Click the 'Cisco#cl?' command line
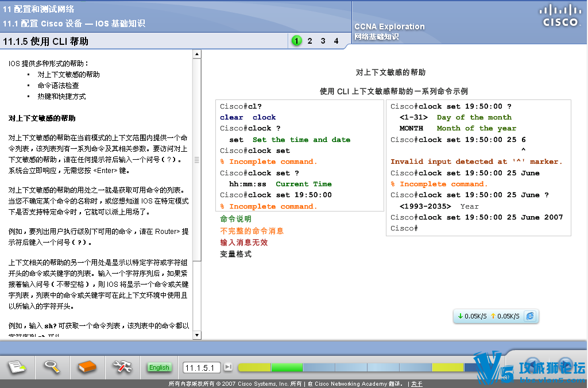 tap(241, 106)
